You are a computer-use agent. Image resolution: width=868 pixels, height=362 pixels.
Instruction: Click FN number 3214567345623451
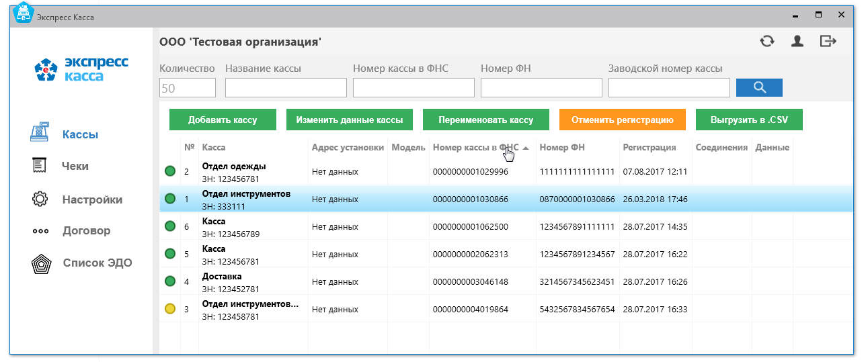tap(577, 281)
